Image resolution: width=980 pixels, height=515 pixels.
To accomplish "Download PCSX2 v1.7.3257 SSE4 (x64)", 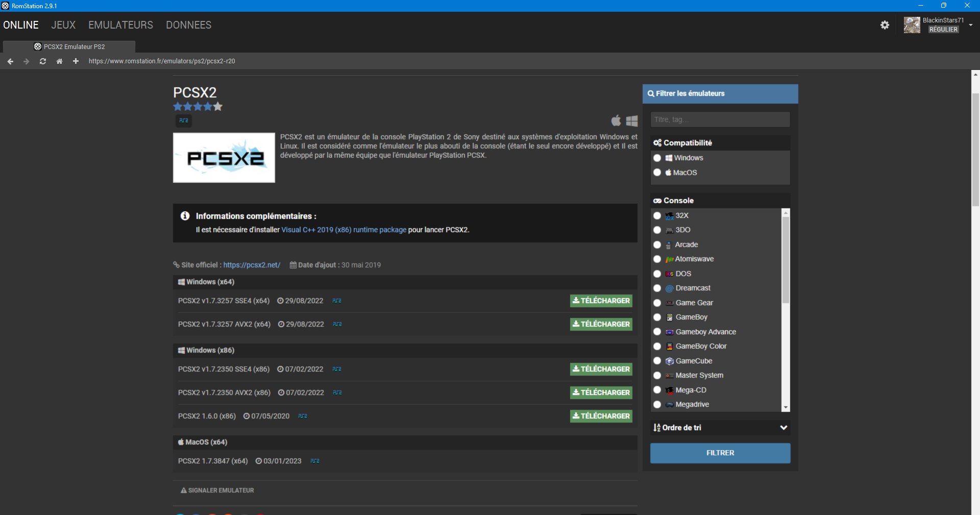I will [601, 301].
